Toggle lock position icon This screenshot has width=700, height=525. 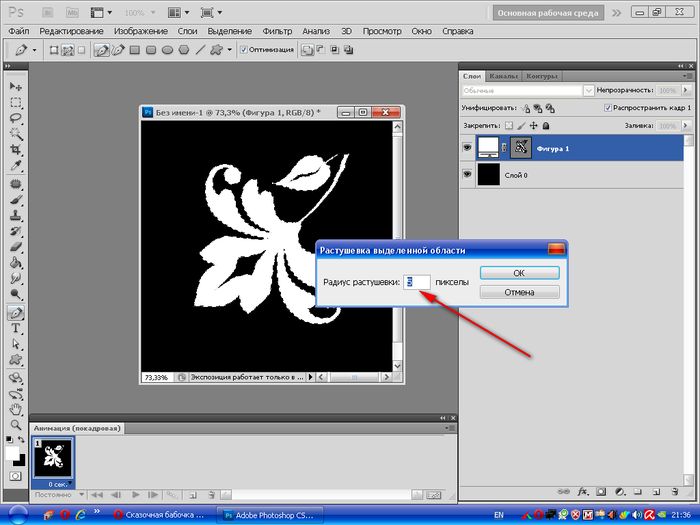[x=533, y=126]
